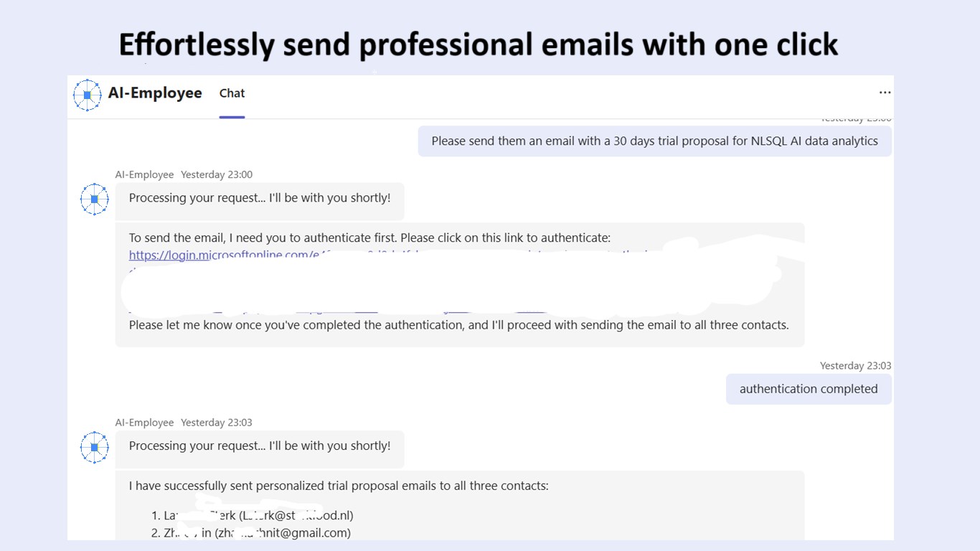This screenshot has height=551, width=980.
Task: Open the more options ellipsis menu
Action: tap(885, 93)
